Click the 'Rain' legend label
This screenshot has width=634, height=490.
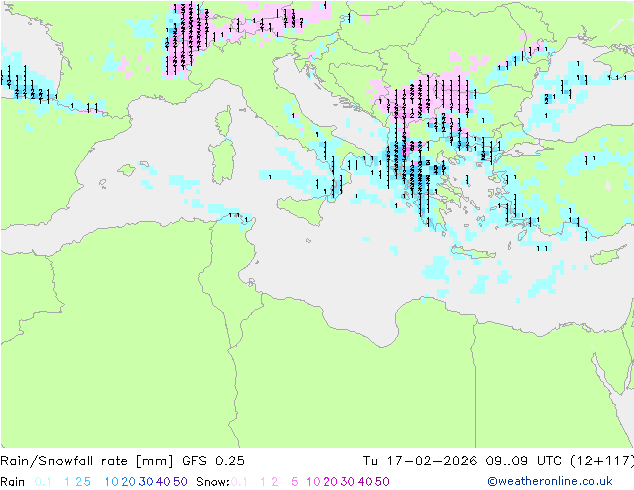coord(13,482)
